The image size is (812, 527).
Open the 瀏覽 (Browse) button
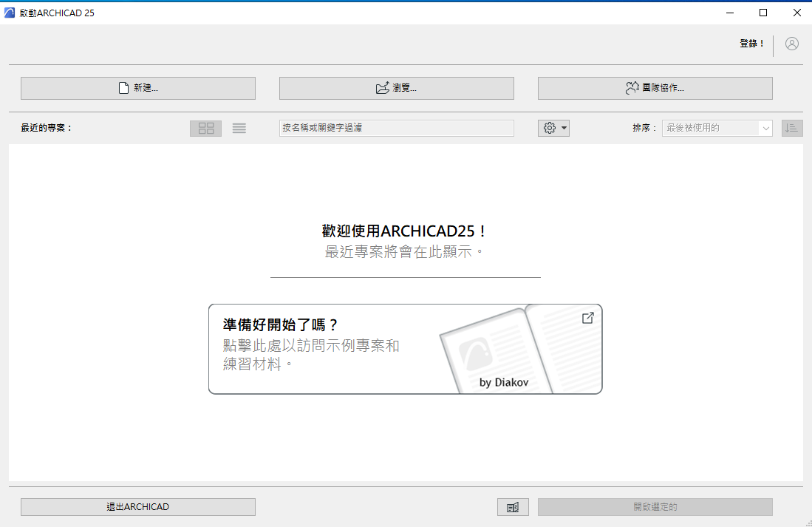[396, 88]
